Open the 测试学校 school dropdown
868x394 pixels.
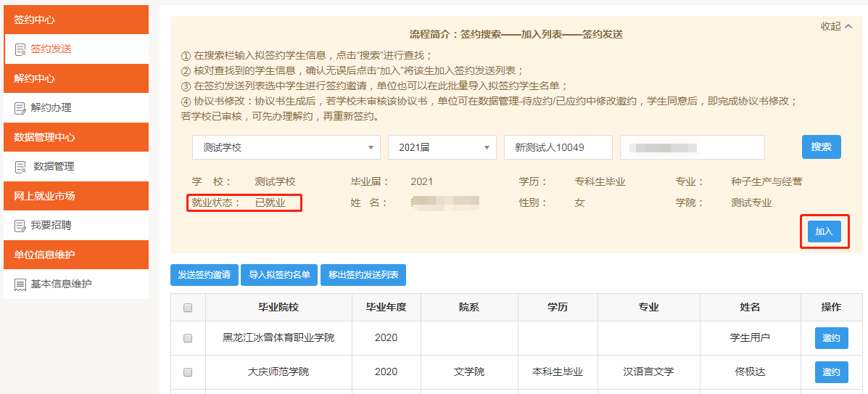click(x=286, y=147)
